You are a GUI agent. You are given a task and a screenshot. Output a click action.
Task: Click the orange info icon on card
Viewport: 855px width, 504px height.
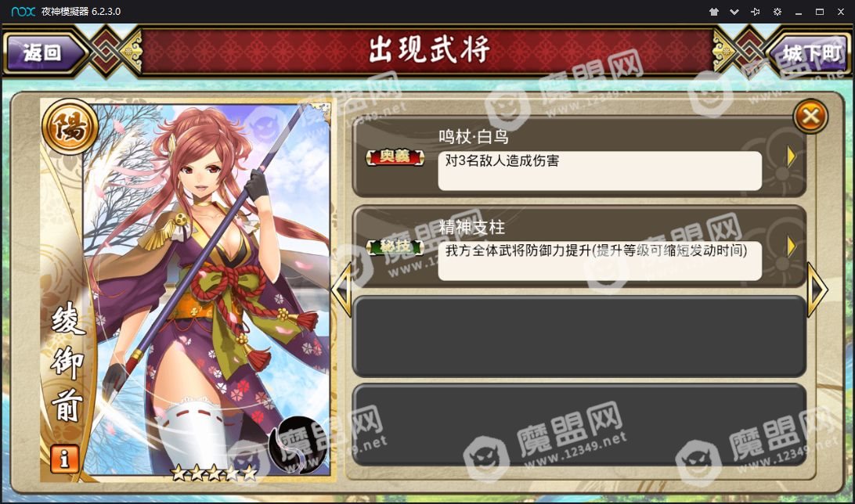pos(64,459)
